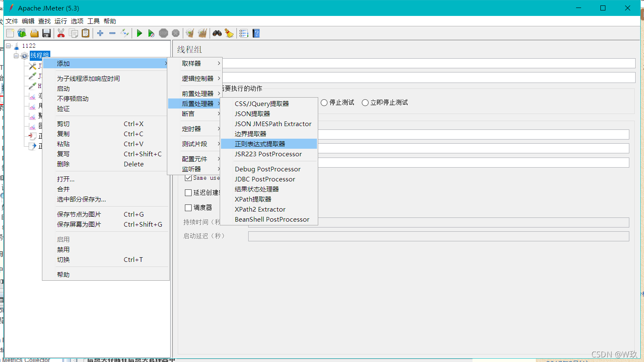Expand the 逻辑控制器 submenu

[195, 78]
